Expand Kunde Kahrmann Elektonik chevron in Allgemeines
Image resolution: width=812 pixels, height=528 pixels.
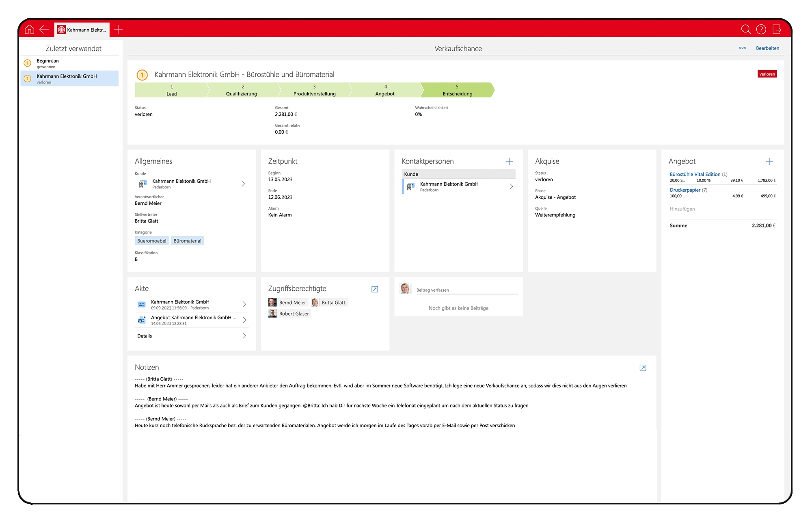click(243, 184)
